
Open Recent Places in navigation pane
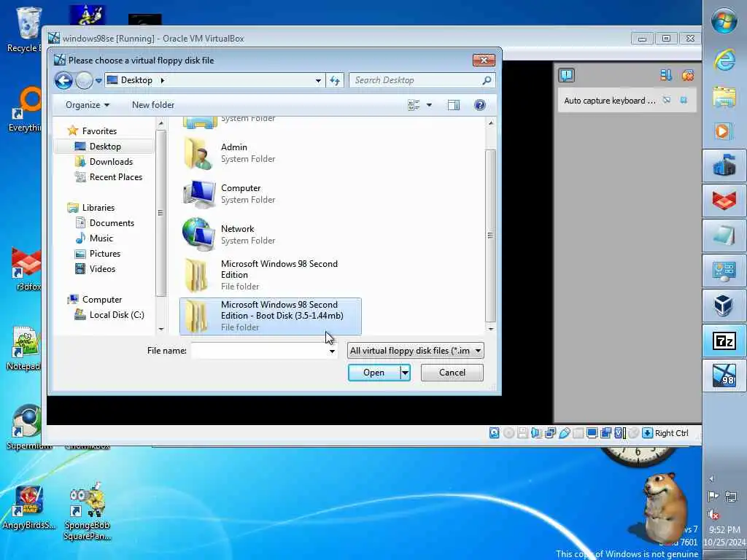point(115,177)
